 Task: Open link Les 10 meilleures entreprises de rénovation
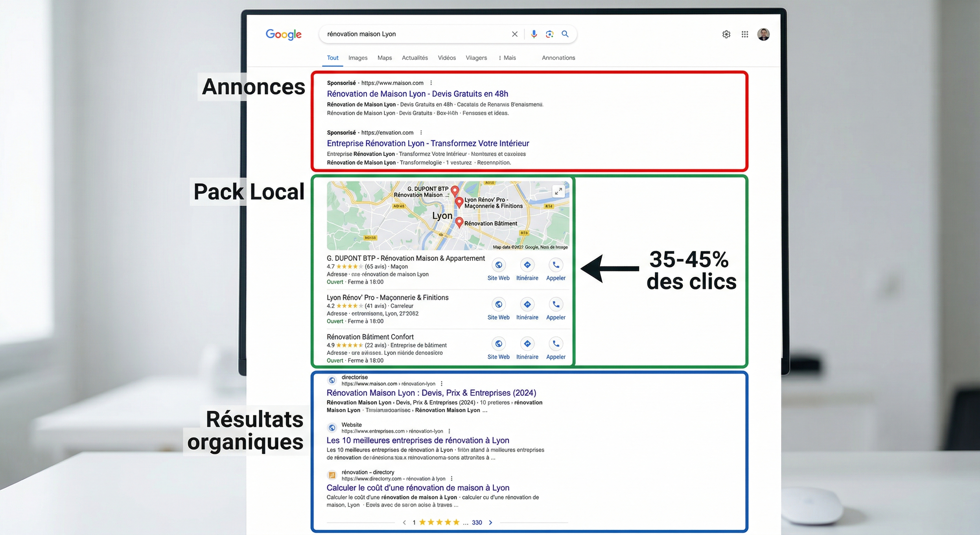click(x=417, y=440)
